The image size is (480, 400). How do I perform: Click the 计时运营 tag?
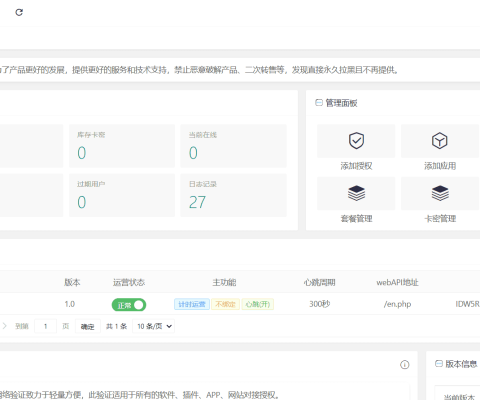[x=192, y=304]
